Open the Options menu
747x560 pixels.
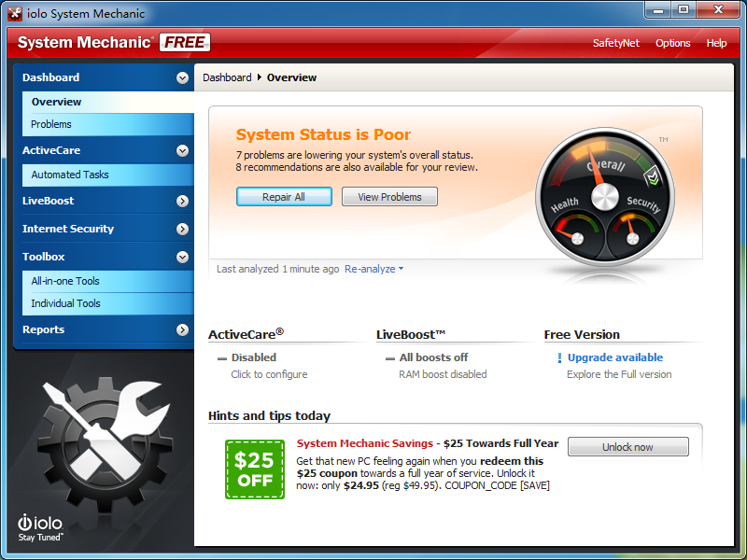click(672, 43)
